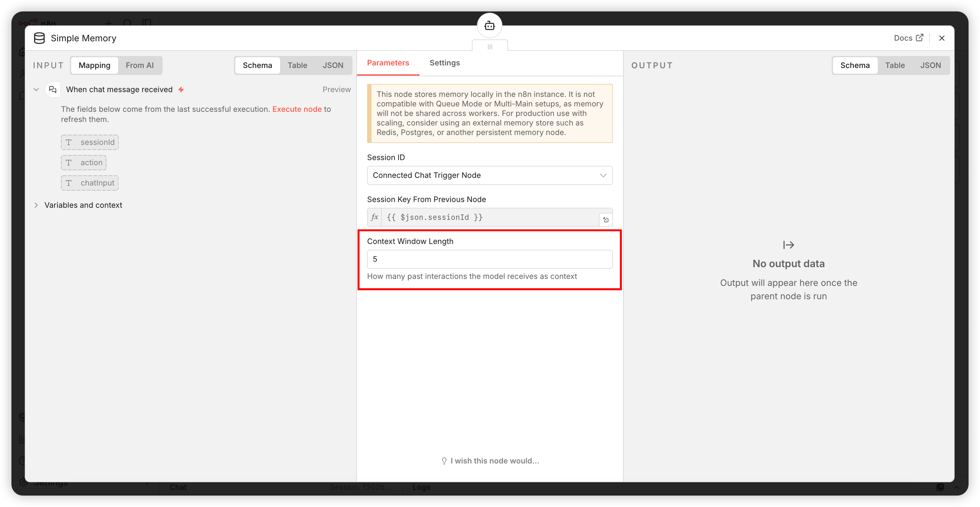Switch to the Settings tab
The image size is (980, 507).
(444, 63)
